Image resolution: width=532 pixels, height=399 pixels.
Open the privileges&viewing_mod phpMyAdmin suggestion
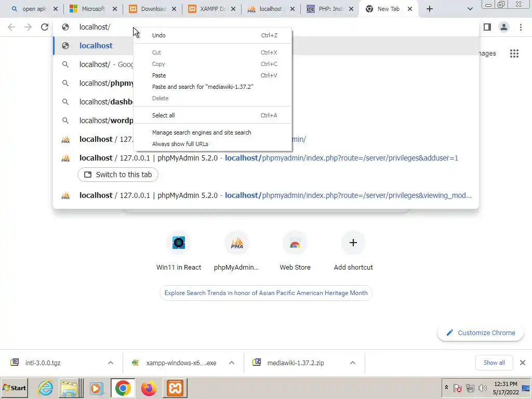pos(266,195)
